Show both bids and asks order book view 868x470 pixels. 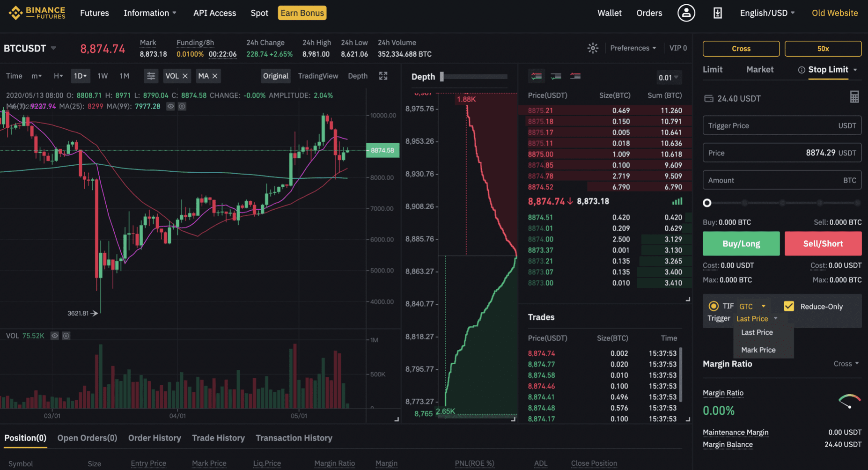(x=537, y=76)
